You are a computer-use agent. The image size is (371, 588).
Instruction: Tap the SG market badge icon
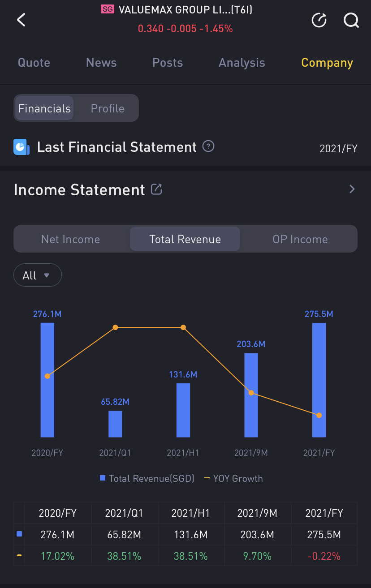[x=108, y=9]
